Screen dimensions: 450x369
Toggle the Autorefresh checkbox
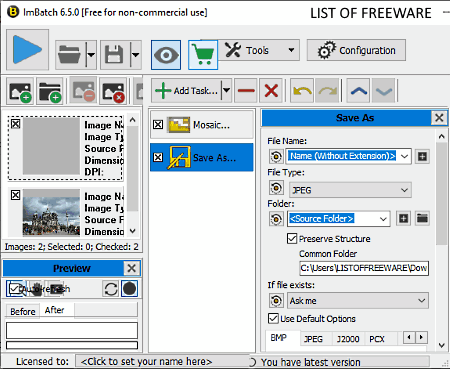pos(14,289)
